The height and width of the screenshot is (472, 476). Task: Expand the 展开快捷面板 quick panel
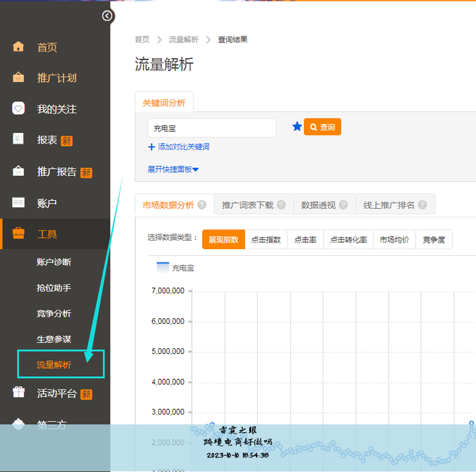[x=173, y=169]
